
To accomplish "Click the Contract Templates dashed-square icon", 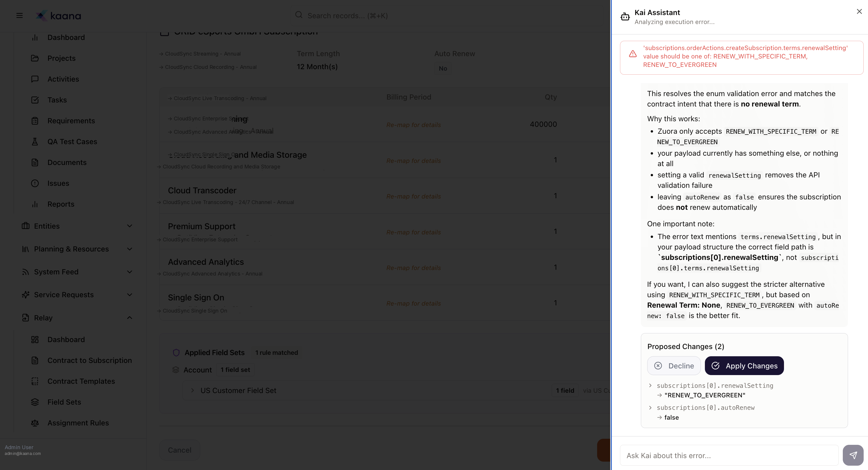I will pos(35,381).
